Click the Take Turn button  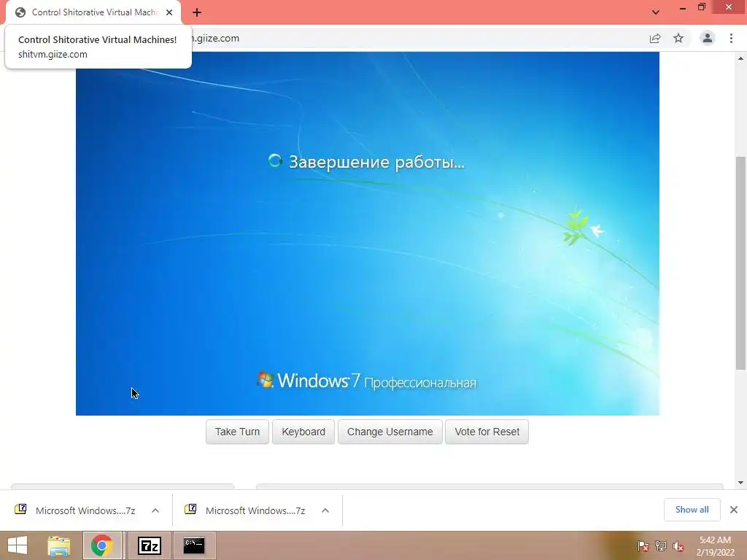pyautogui.click(x=237, y=432)
